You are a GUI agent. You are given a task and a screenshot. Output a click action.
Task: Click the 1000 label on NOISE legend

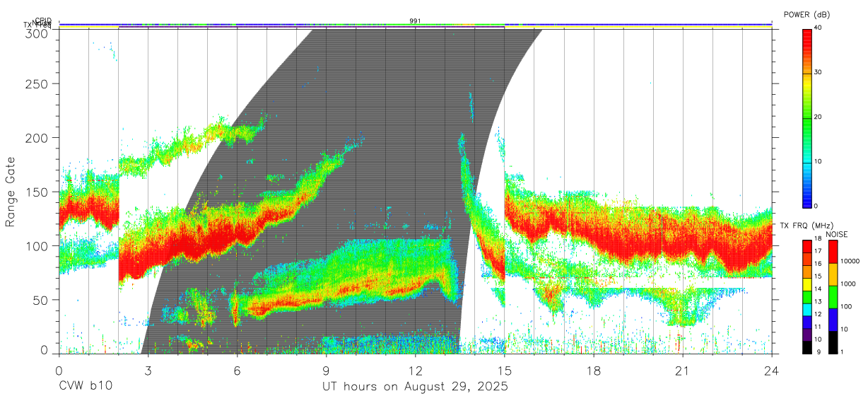pos(848,284)
